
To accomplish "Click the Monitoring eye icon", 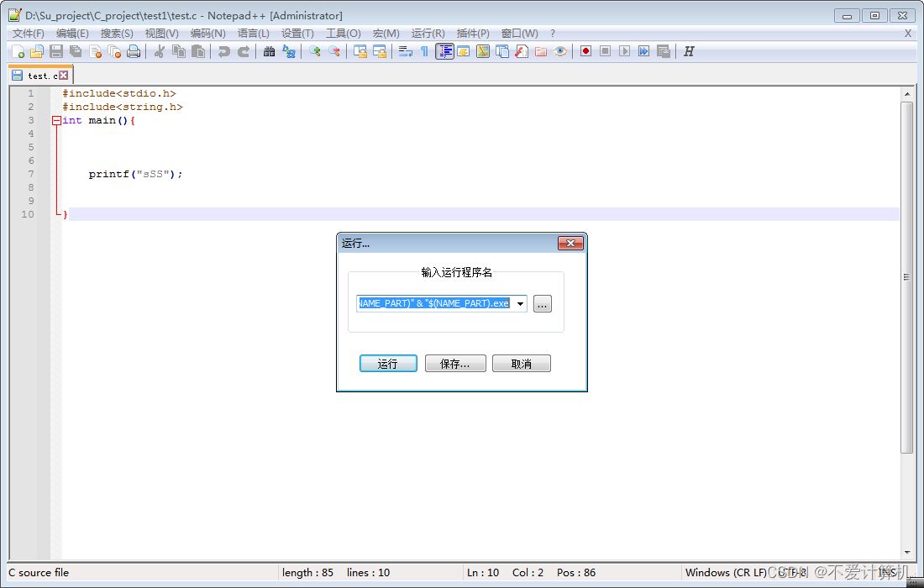I will click(559, 51).
